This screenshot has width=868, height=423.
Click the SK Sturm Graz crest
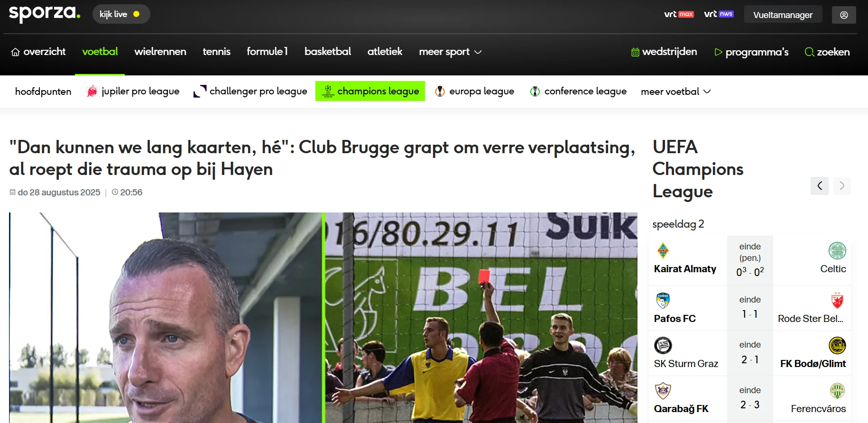[663, 345]
